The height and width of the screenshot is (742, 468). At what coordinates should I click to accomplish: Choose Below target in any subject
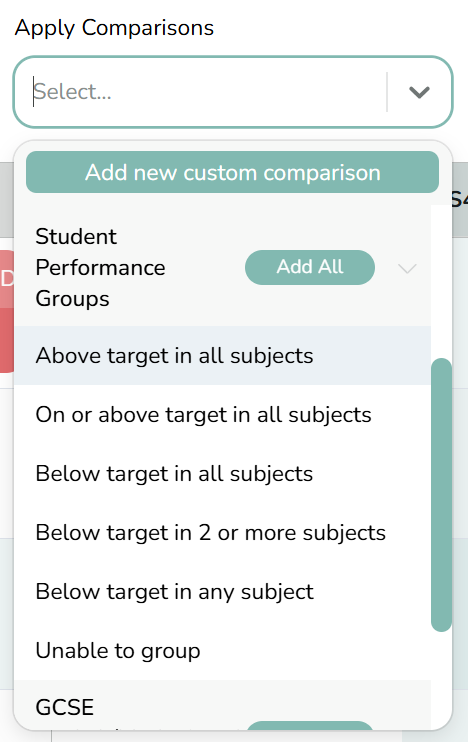222,592
